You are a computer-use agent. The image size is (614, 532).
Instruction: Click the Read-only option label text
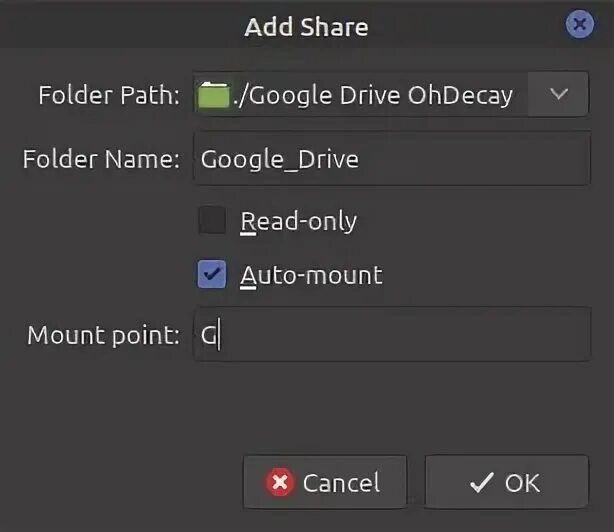(x=298, y=221)
